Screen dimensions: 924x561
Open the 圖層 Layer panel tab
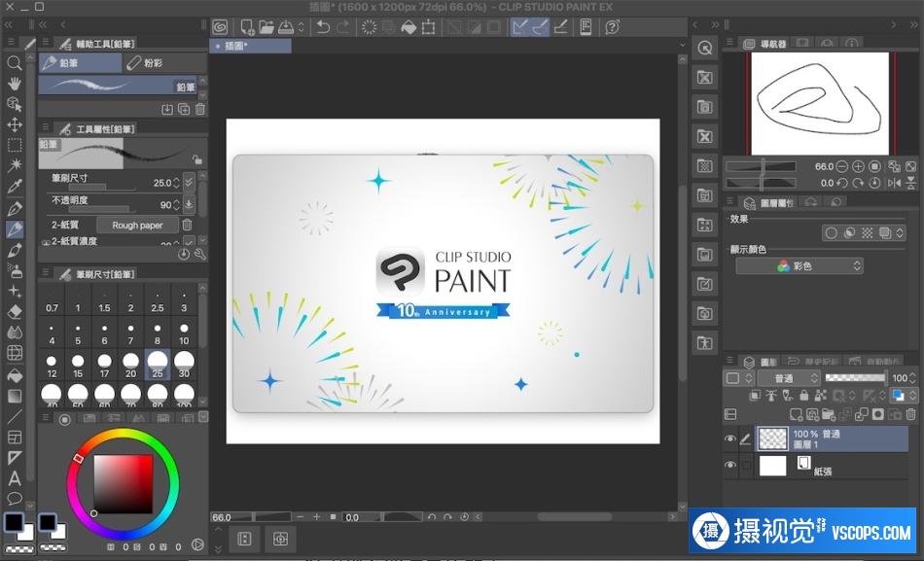click(761, 362)
